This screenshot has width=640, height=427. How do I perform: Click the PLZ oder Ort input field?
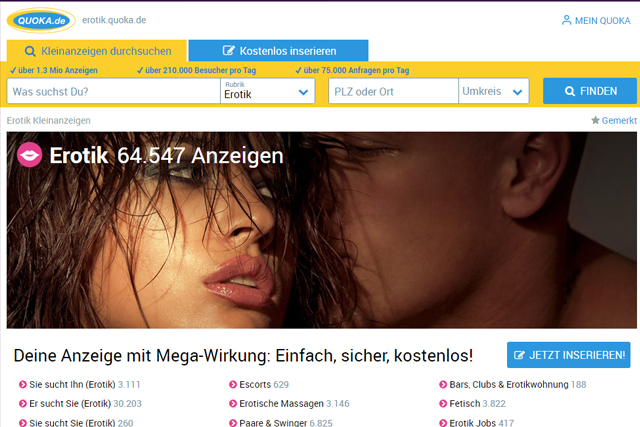[393, 91]
